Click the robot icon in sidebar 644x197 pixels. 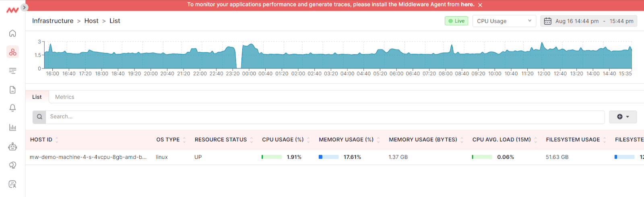point(12,147)
